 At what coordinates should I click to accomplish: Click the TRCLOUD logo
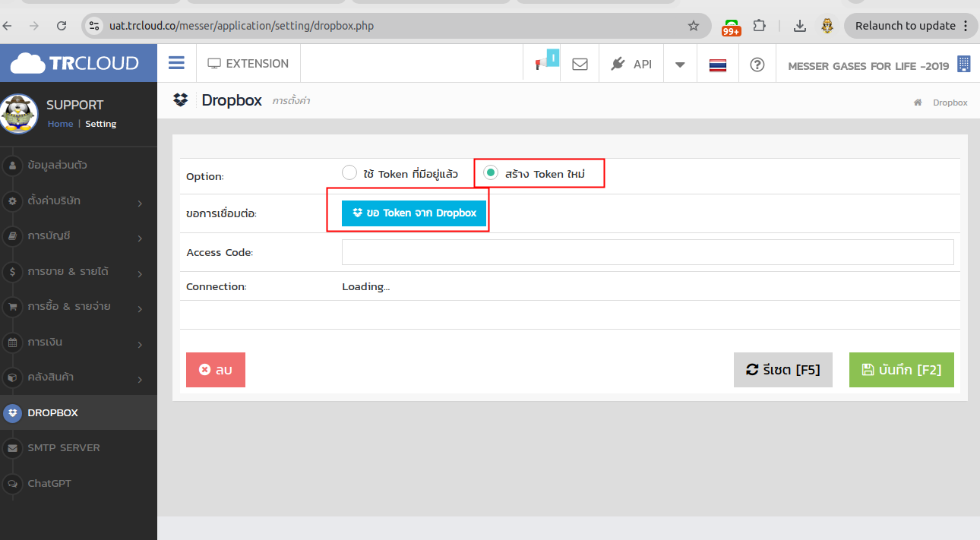pyautogui.click(x=74, y=63)
